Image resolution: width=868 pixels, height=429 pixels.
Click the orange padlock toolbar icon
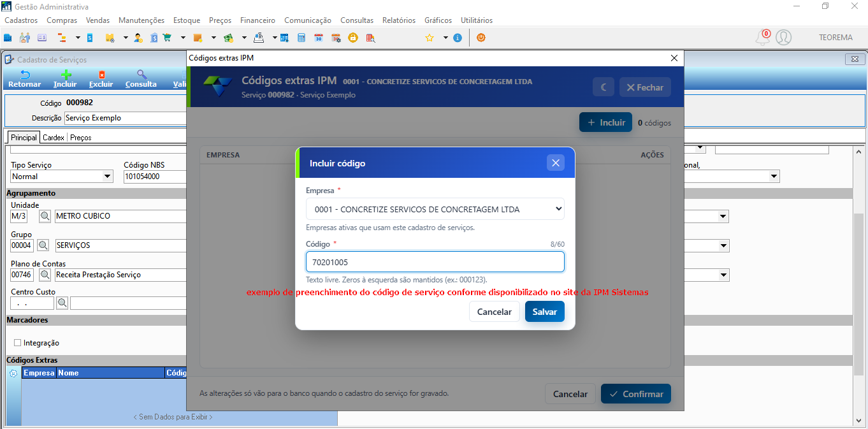(x=352, y=38)
